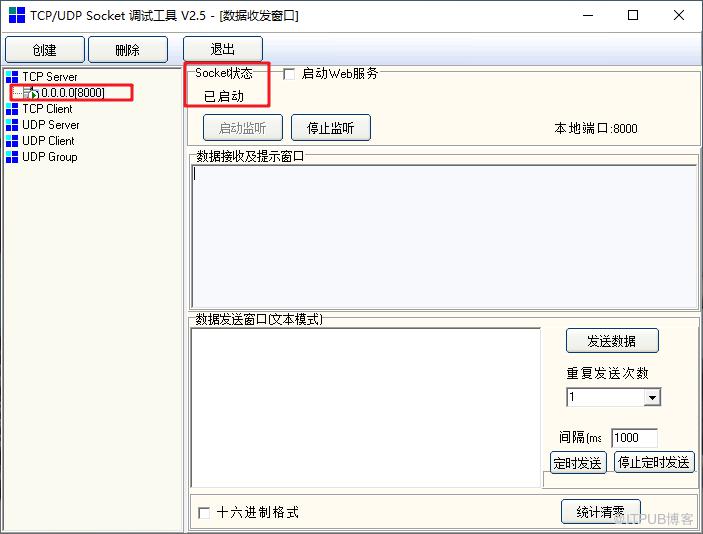Select the TCP Client tree label
703x534 pixels.
[x=48, y=109]
